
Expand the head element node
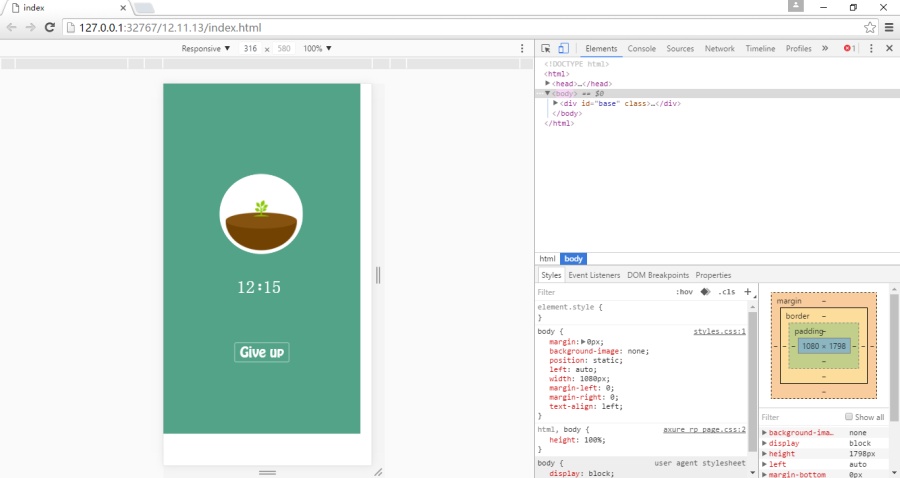[x=548, y=83]
